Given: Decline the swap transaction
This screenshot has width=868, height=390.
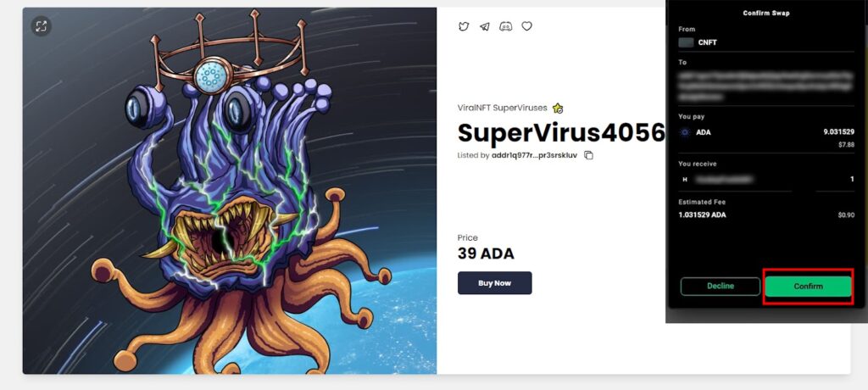Looking at the screenshot, I should click(721, 287).
